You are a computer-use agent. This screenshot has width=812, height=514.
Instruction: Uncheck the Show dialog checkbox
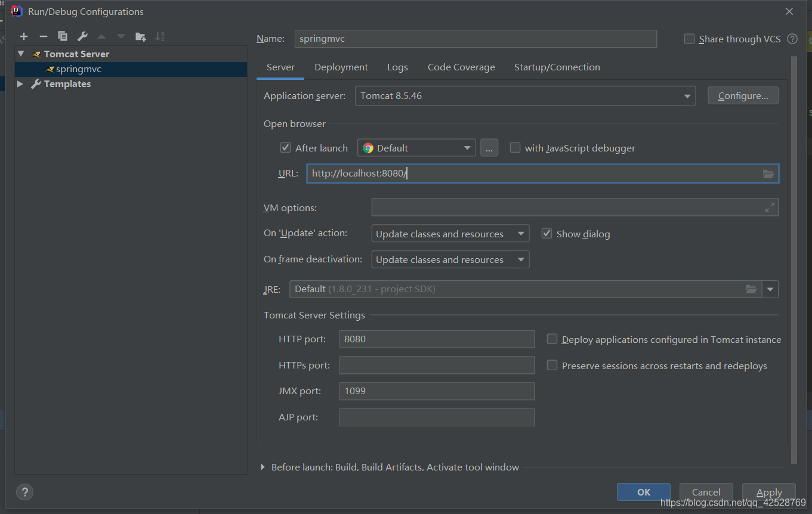[x=547, y=234]
